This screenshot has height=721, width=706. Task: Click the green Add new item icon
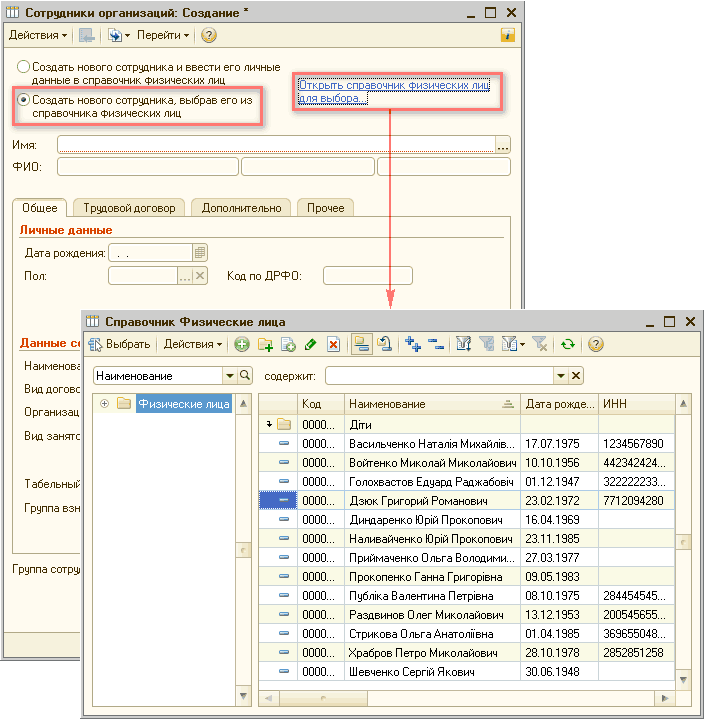click(x=242, y=344)
